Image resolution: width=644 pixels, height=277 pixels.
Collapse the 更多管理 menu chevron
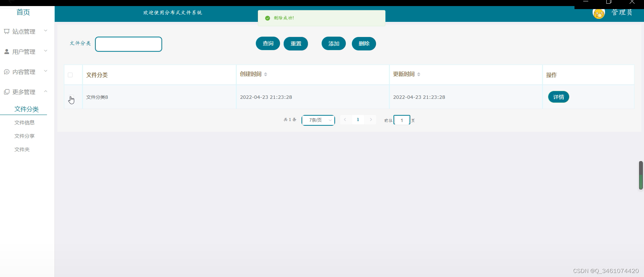point(46,91)
